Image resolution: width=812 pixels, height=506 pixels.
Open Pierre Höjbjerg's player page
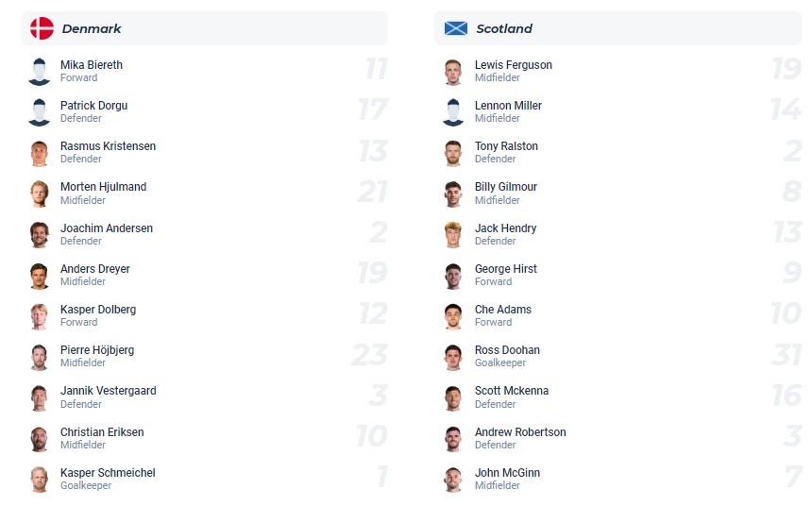(97, 350)
